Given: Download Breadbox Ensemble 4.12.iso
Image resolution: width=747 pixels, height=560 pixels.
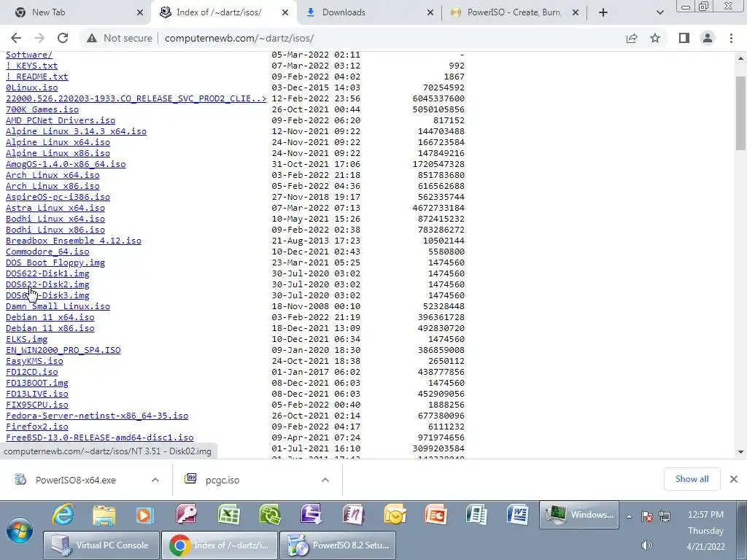Looking at the screenshot, I should tap(74, 241).
